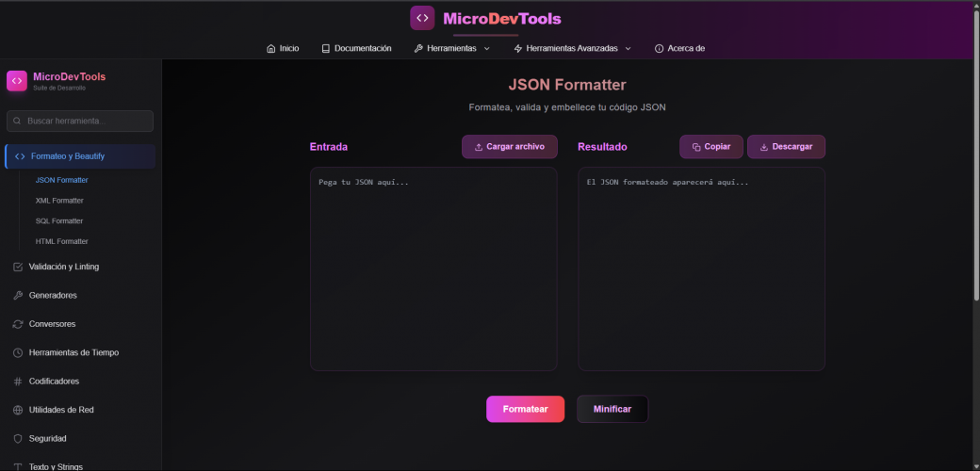This screenshot has width=980, height=471.
Task: Select JSON Formatter in the sidebar
Action: (x=62, y=180)
